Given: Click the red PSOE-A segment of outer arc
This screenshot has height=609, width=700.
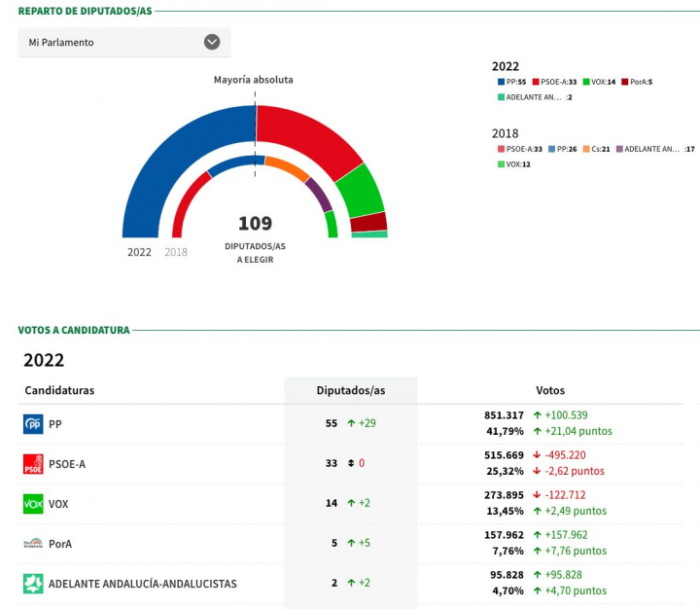Looking at the screenshot, I should [303, 136].
